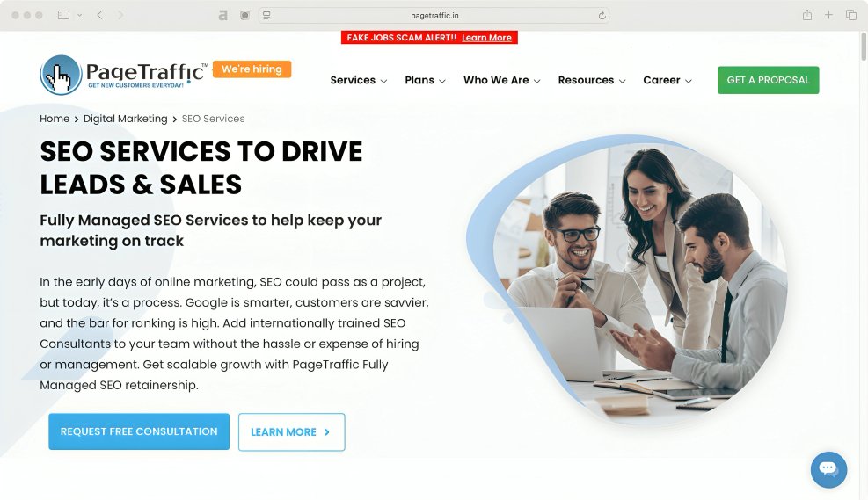Open the Resources menu
868x500 pixels.
591,80
